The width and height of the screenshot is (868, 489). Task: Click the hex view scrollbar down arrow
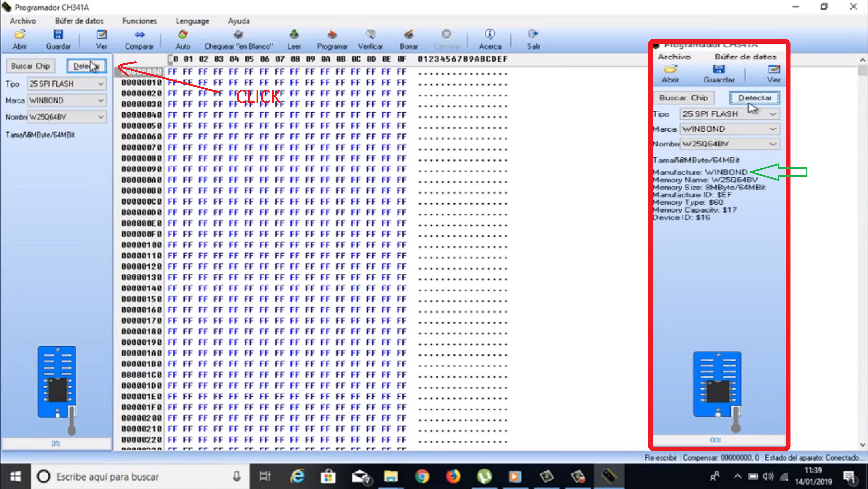coord(863,445)
